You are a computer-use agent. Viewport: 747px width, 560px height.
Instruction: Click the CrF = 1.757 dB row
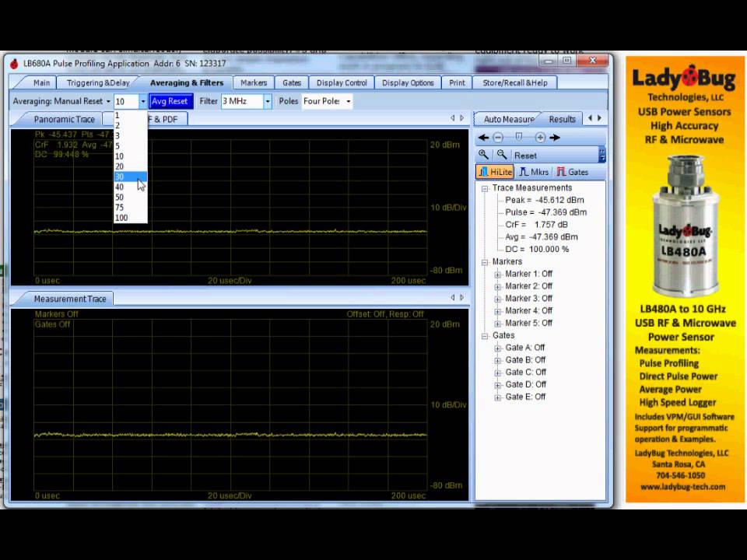[536, 225]
